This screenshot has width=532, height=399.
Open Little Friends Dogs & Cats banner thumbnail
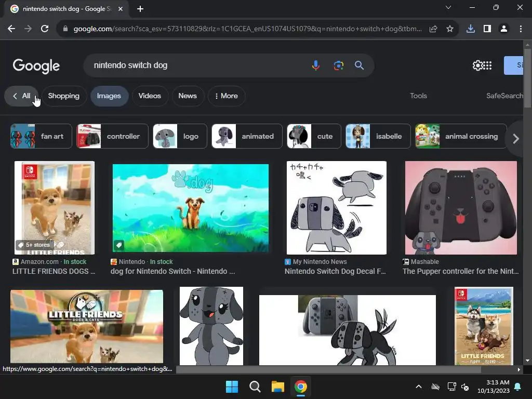pyautogui.click(x=87, y=326)
